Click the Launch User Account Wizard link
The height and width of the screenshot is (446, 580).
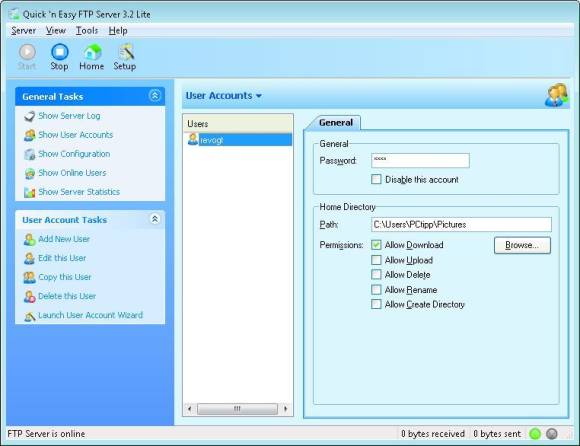click(90, 315)
